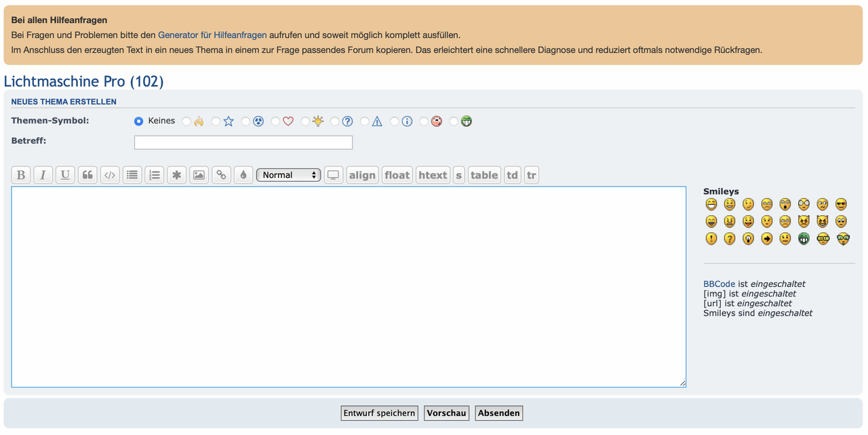This screenshot has width=868, height=435.
Task: Pick the question mark topic symbol
Action: point(335,121)
